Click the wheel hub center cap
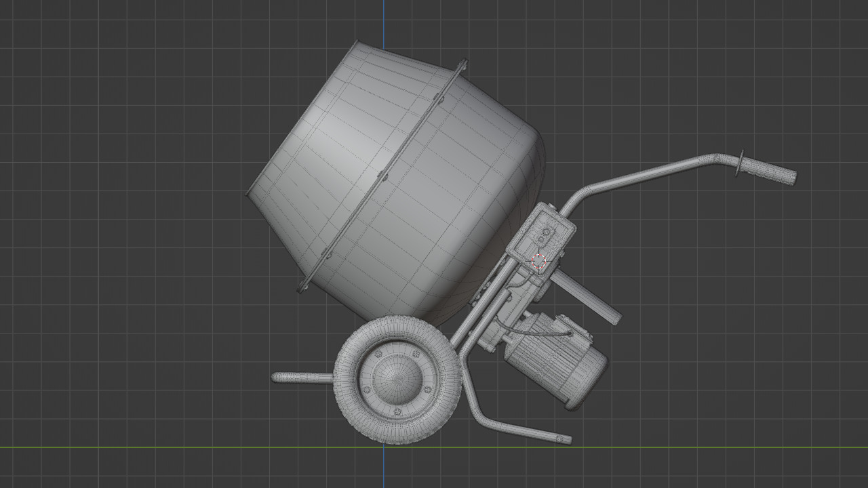 pyautogui.click(x=396, y=380)
